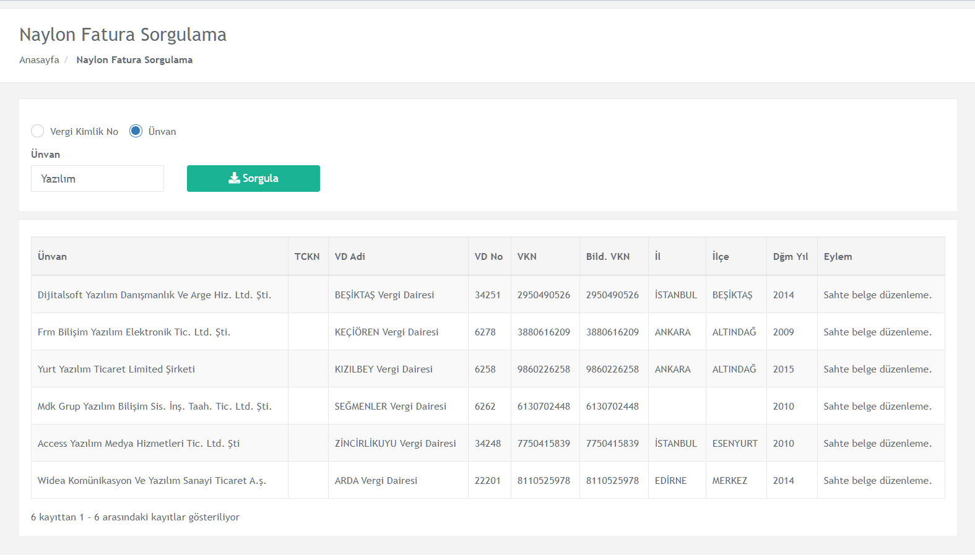The width and height of the screenshot is (975, 560).
Task: Click the SEĞMENLER Vergi Dairesi cell
Action: coord(398,406)
